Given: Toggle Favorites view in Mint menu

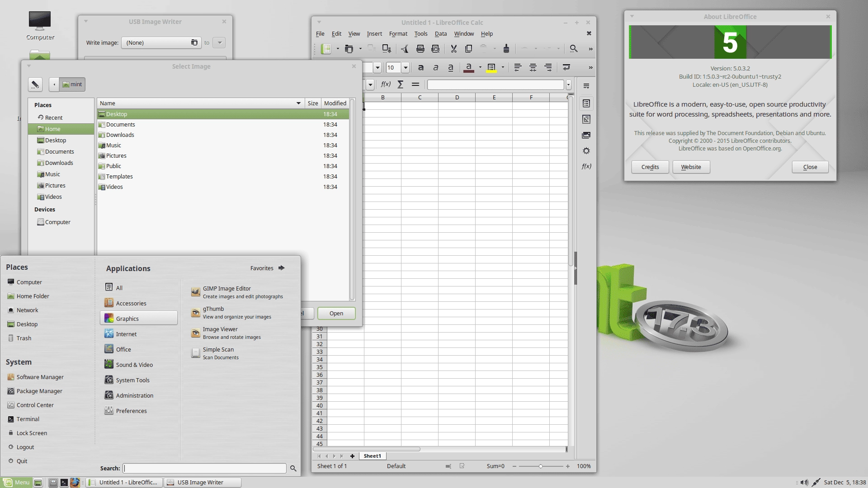Looking at the screenshot, I should [x=268, y=268].
